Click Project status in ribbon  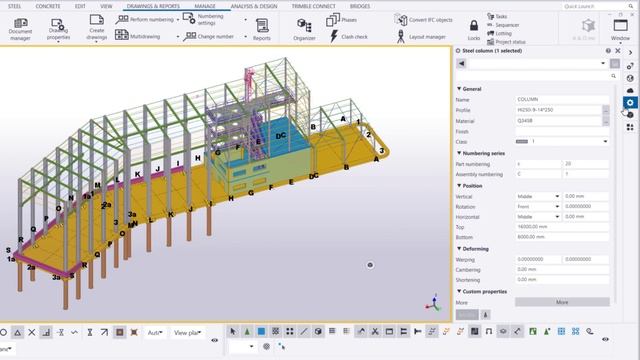click(506, 42)
